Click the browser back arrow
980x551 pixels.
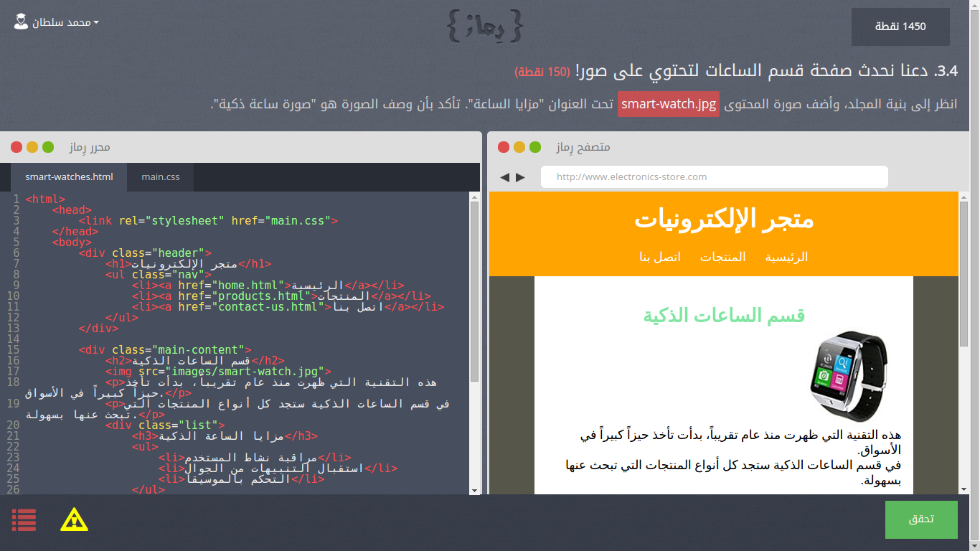[504, 177]
